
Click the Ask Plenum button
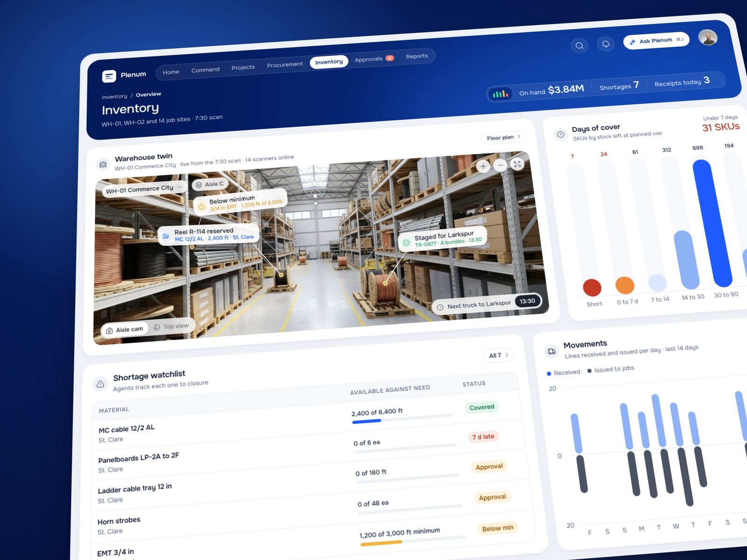tap(656, 41)
